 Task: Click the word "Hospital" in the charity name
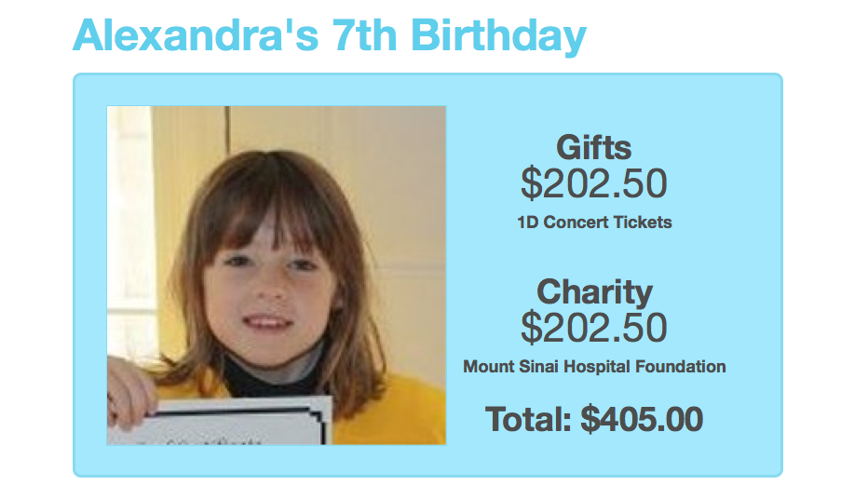pyautogui.click(x=597, y=367)
